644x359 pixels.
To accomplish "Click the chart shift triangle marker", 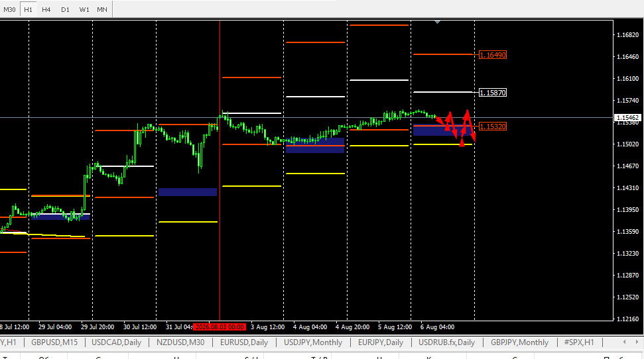I will pos(438,22).
